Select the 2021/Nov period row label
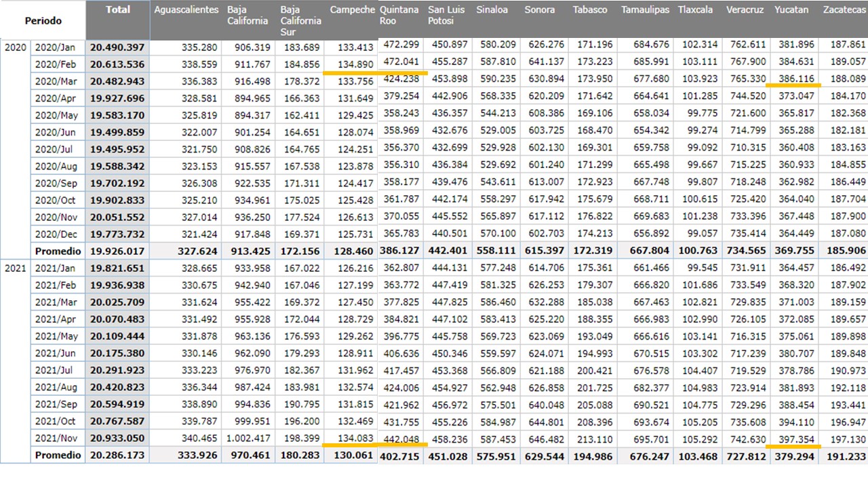This screenshot has height=488, width=868. (x=57, y=438)
